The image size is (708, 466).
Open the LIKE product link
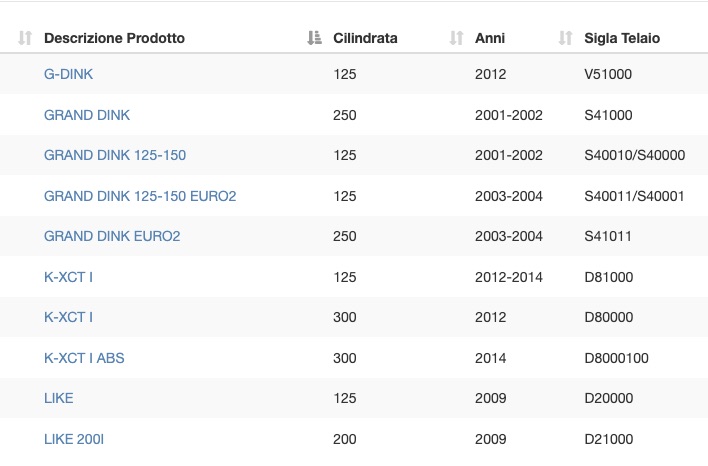[59, 398]
